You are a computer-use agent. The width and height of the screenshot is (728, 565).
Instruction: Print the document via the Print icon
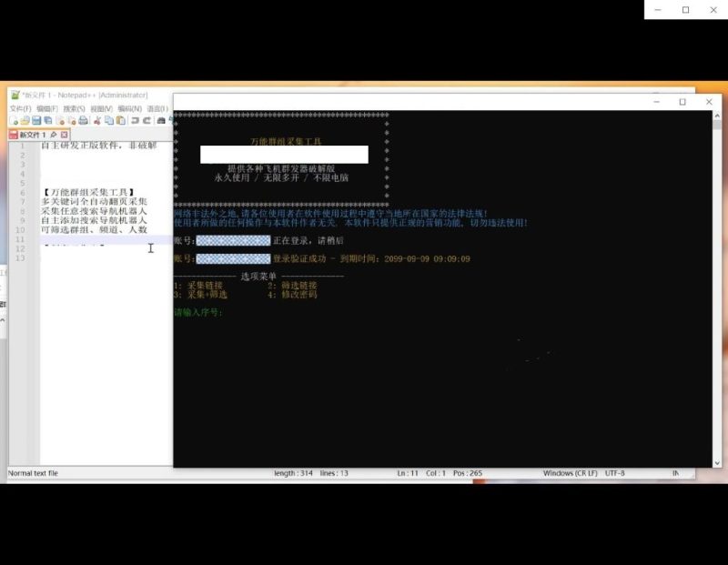point(83,120)
